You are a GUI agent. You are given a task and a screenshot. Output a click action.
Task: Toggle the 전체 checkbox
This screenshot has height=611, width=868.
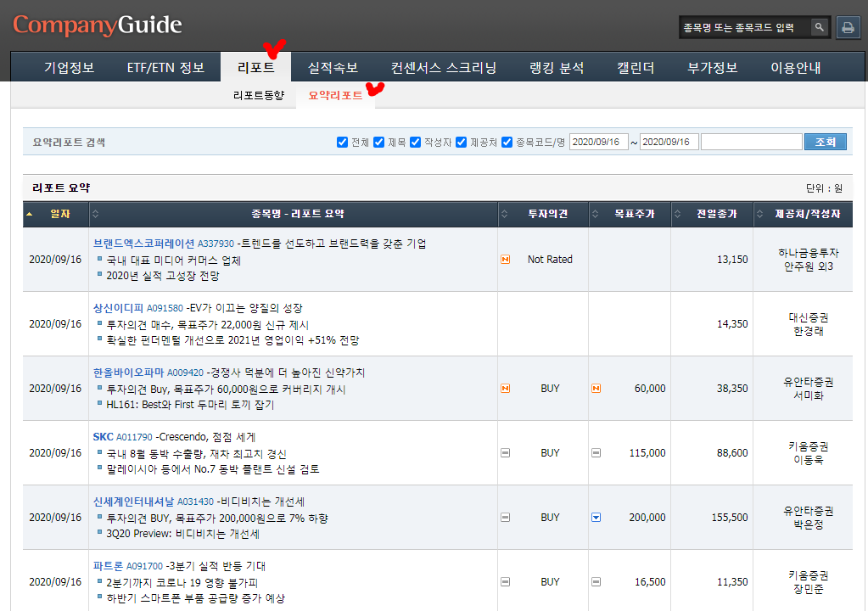click(342, 143)
